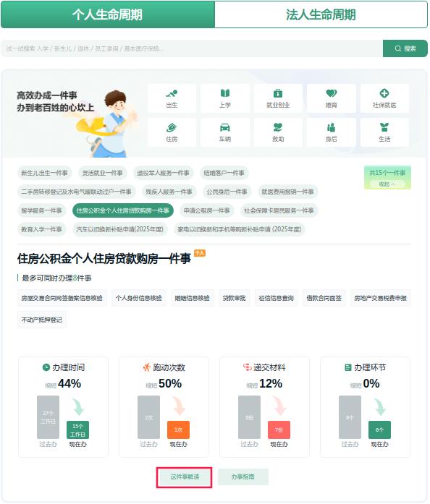Collapse the 共15个一件事 list with 收起

pos(387,184)
